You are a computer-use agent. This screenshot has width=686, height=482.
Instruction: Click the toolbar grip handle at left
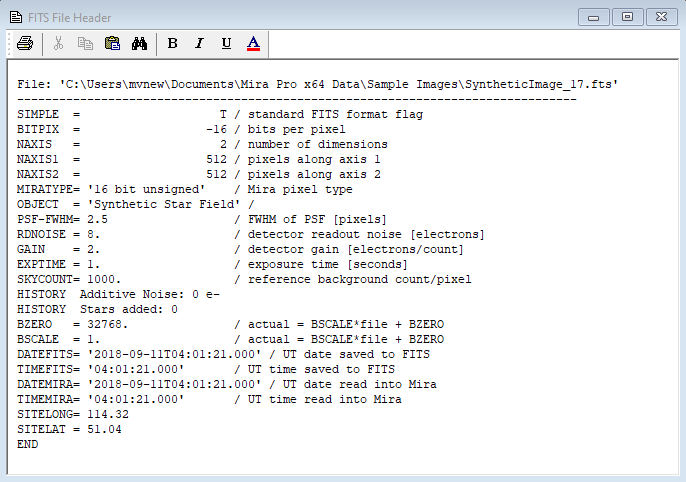(x=11, y=43)
